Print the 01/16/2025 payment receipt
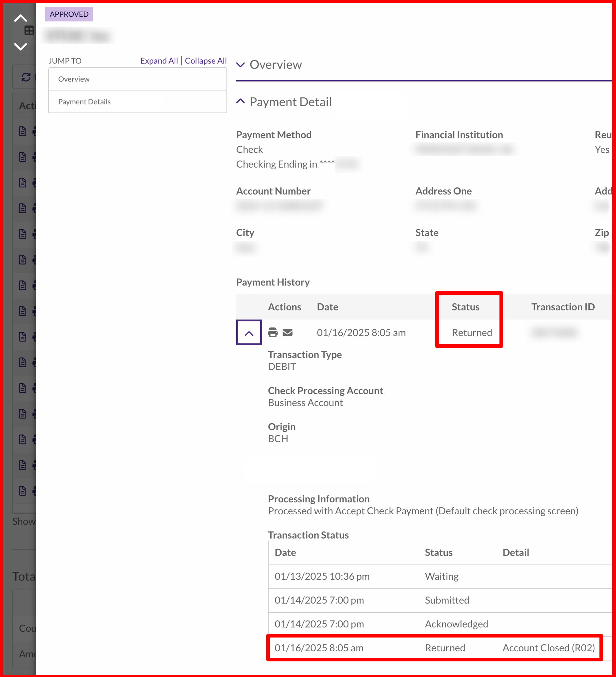The width and height of the screenshot is (616, 677). coord(273,332)
